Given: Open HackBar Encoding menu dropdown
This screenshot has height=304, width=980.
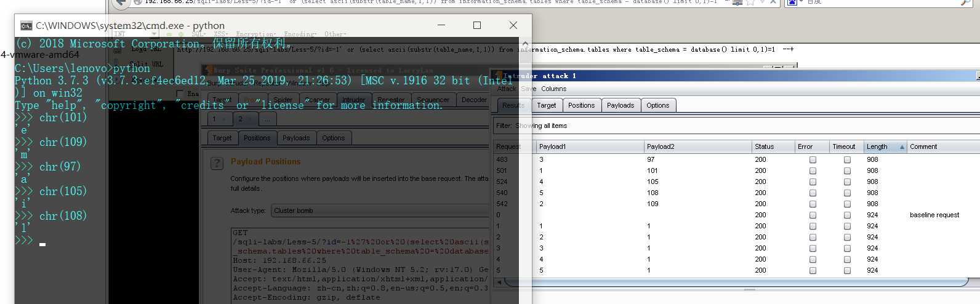Looking at the screenshot, I should 300,34.
